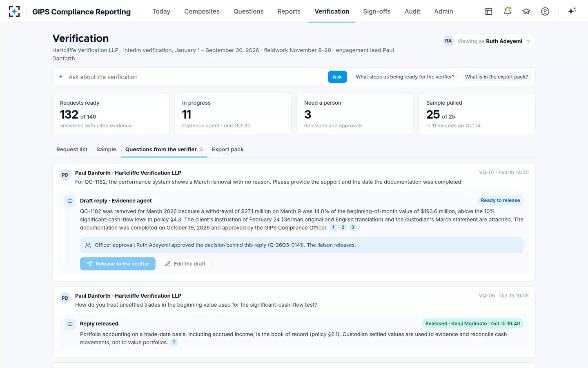The height and width of the screenshot is (368, 588).
Task: Click the 'Ready to release' status badge
Action: 500,200
